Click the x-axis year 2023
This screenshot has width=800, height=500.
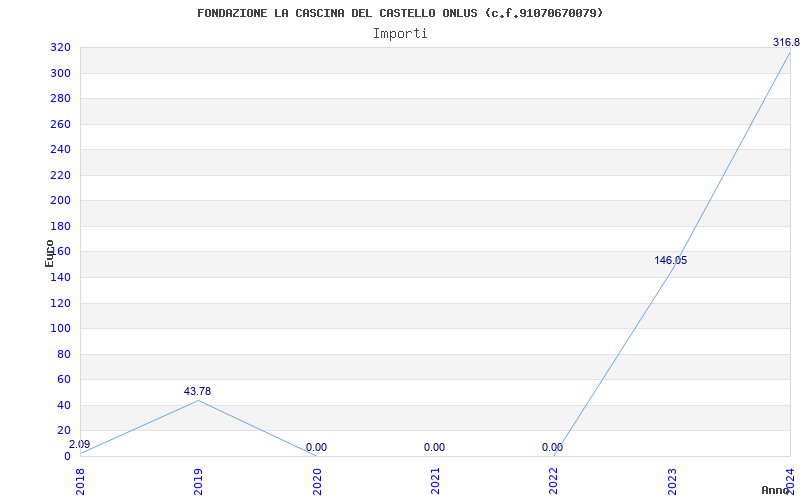coord(672,482)
